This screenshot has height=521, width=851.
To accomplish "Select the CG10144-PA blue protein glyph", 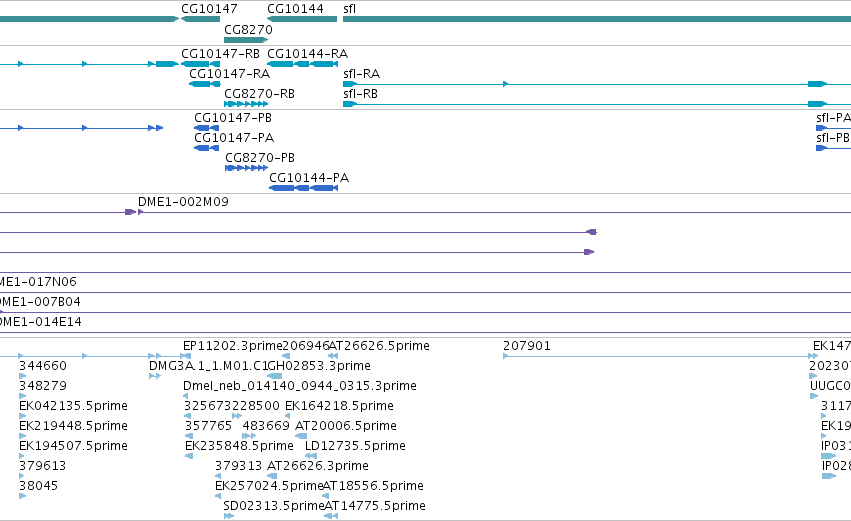I will (x=303, y=188).
